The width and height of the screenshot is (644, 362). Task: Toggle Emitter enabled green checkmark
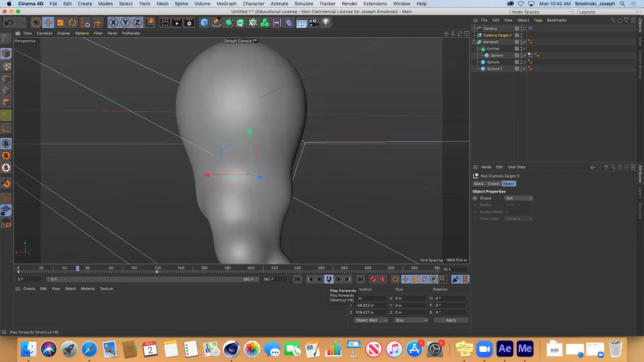point(524,49)
